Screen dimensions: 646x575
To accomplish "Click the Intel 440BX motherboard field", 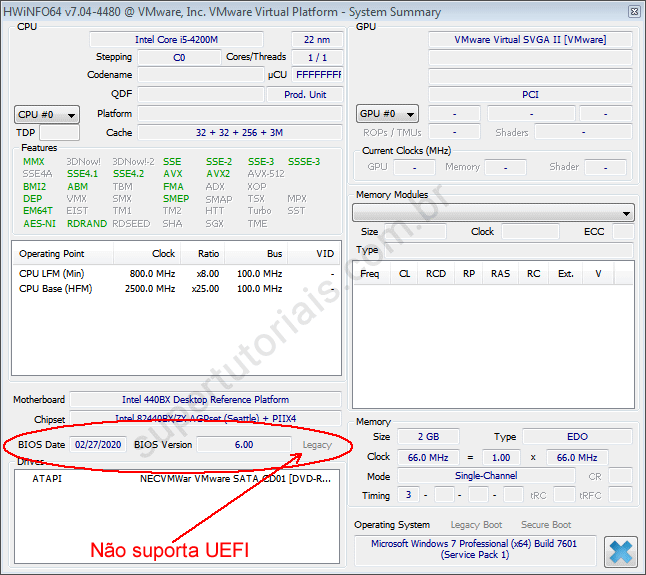I will (x=205, y=400).
